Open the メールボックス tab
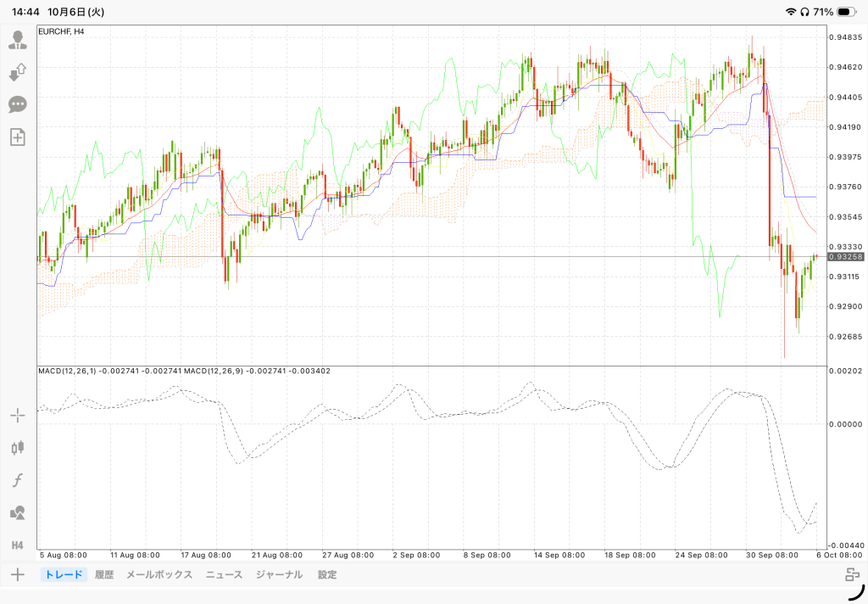This screenshot has width=868, height=604. (159, 574)
